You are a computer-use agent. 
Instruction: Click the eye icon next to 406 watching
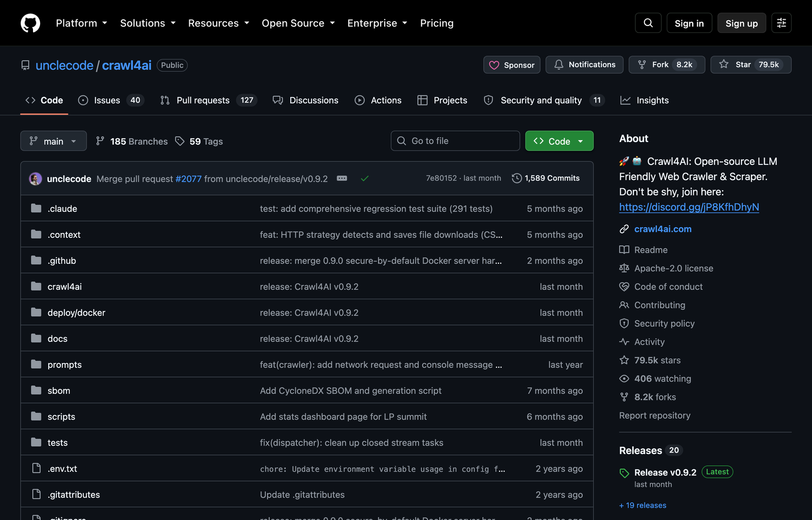(624, 378)
